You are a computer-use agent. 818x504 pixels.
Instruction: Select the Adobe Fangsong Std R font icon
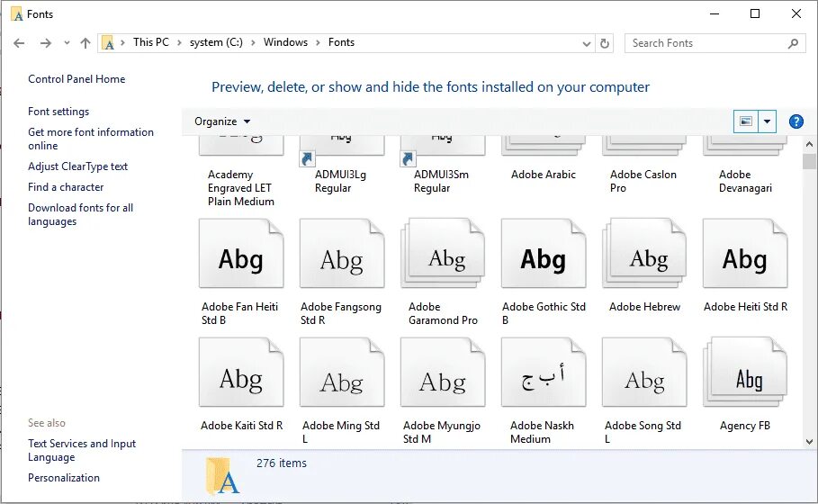point(342,254)
